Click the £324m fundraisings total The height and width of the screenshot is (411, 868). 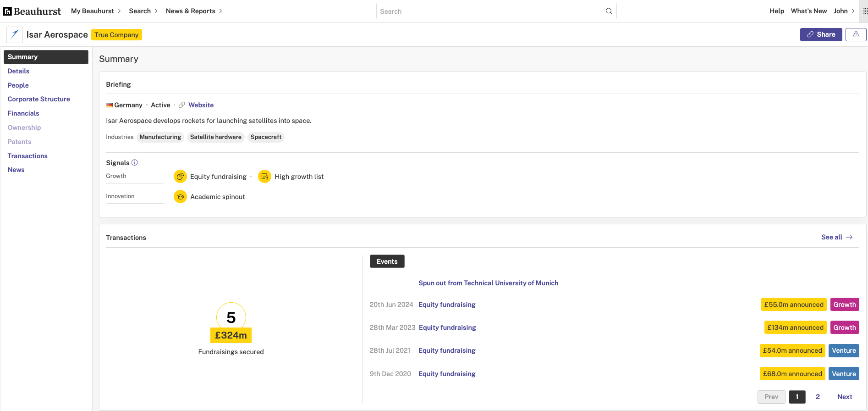pyautogui.click(x=231, y=335)
